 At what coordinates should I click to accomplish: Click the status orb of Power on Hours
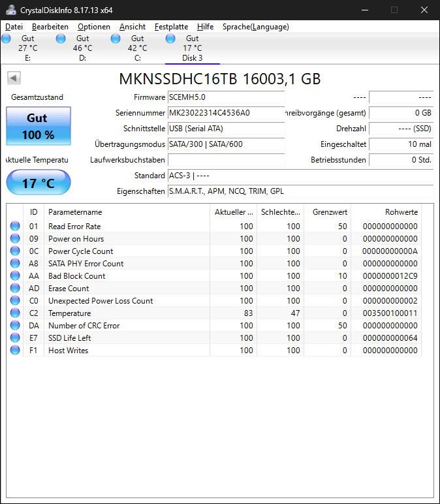(15, 238)
